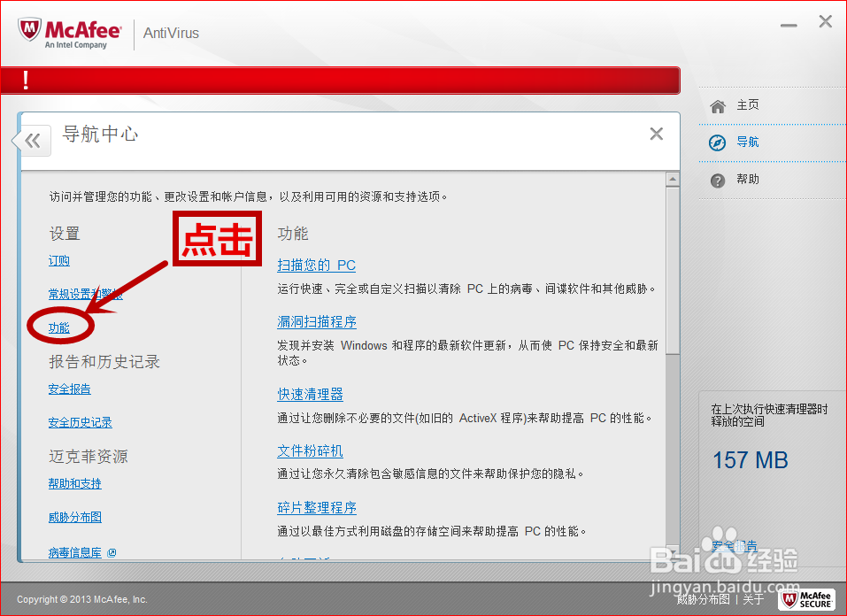Go to 主页 home icon

[x=718, y=106]
